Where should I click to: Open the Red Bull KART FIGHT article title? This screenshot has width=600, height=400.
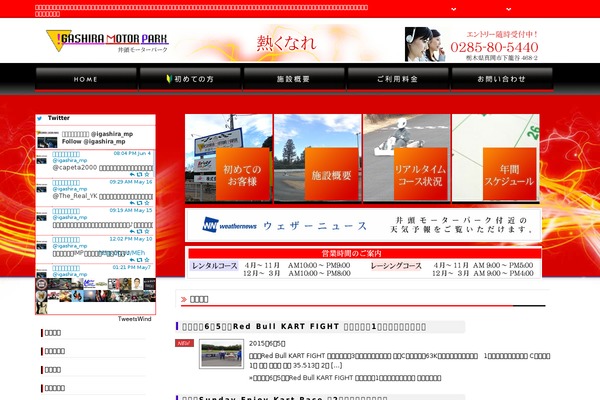click(x=304, y=327)
